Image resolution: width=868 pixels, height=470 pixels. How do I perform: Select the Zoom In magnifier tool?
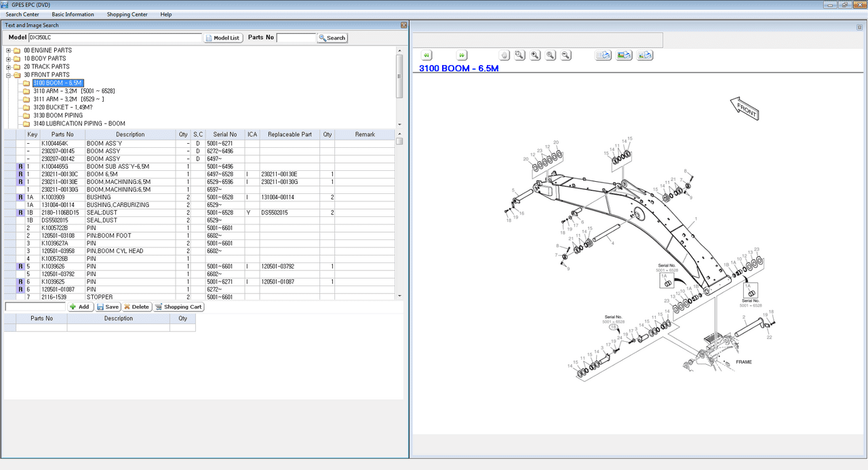(535, 55)
